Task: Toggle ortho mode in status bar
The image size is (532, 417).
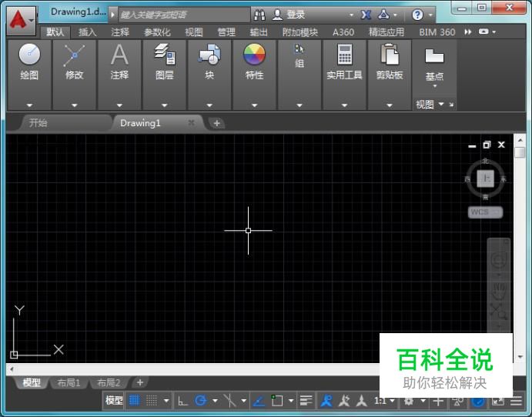Action: pos(182,401)
